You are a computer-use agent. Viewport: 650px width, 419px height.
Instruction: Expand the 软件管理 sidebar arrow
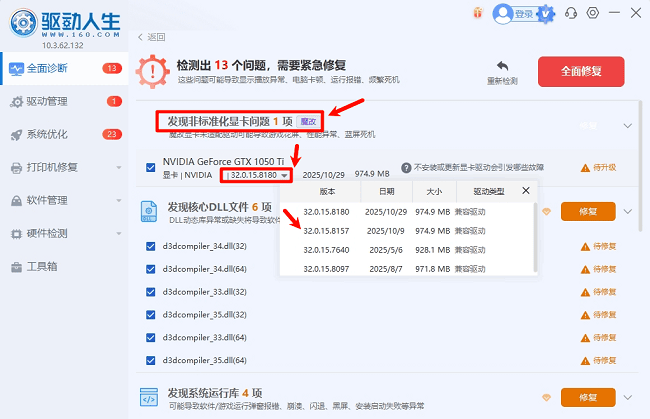119,201
